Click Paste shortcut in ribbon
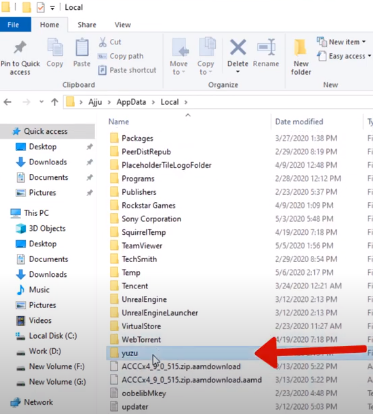 [127, 70]
